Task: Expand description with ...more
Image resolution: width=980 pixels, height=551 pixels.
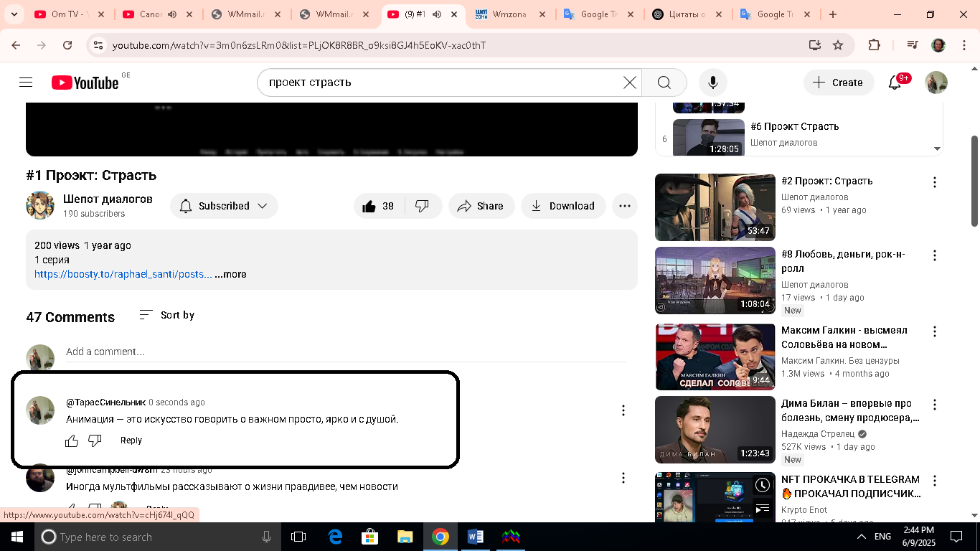Action: coord(230,274)
